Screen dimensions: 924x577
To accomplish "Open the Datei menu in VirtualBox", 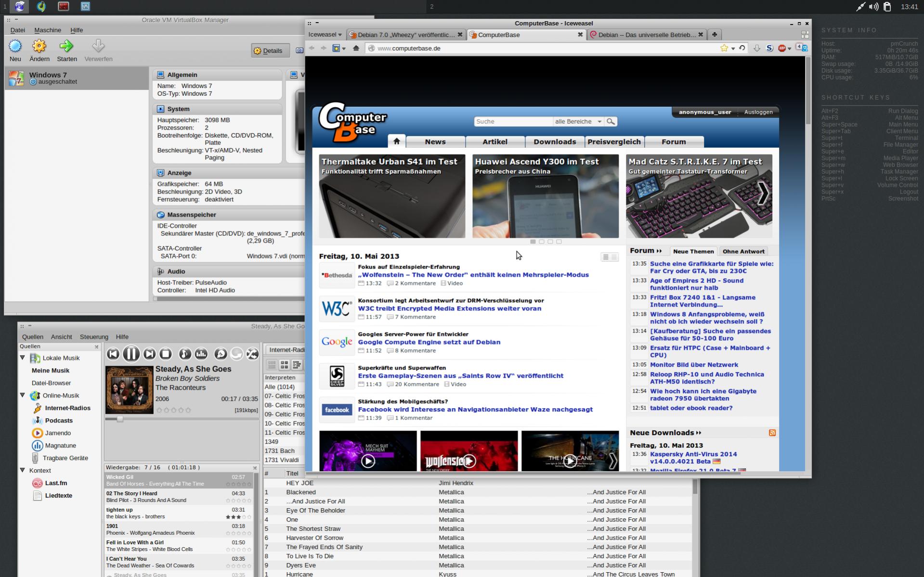I will pyautogui.click(x=18, y=30).
